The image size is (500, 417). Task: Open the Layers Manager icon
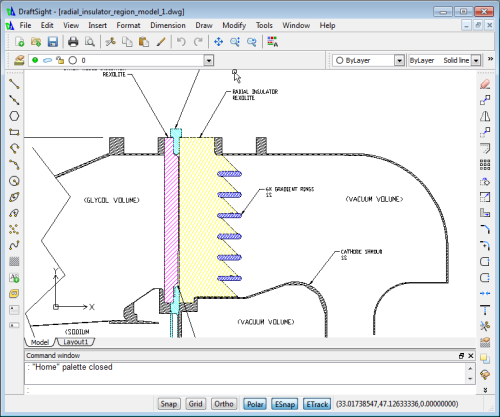[19, 60]
